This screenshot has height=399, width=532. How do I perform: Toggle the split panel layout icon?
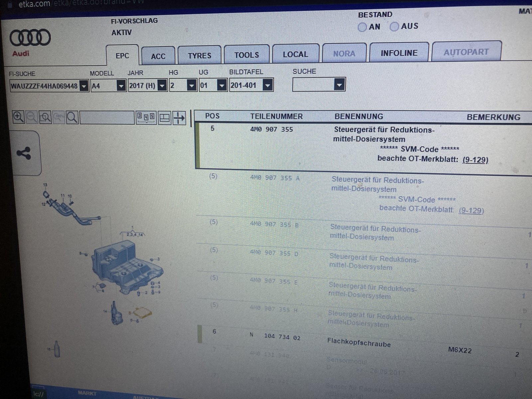point(165,118)
